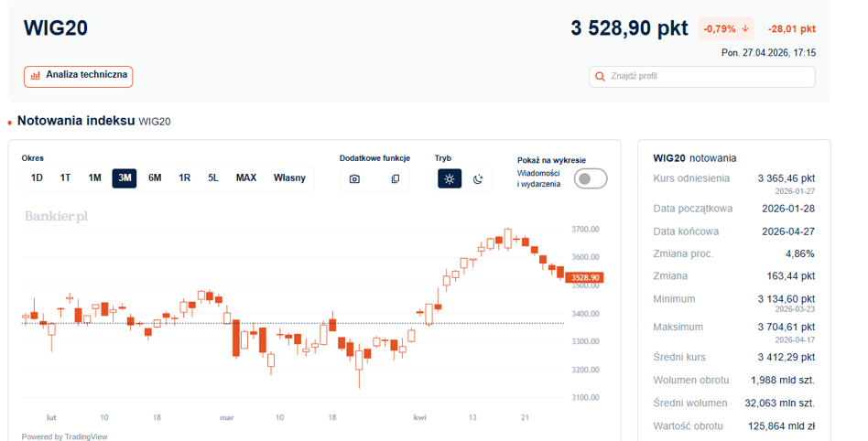Screen dimensions: 868x441
Task: Click Kurs odniesienia value 3 365,46 pkt
Action: 787,178
